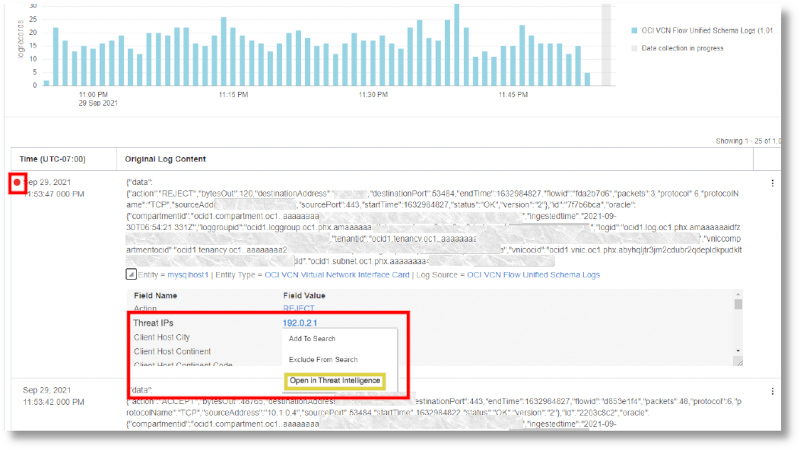Click the Original Log Content column header
800x450 pixels.
point(165,159)
